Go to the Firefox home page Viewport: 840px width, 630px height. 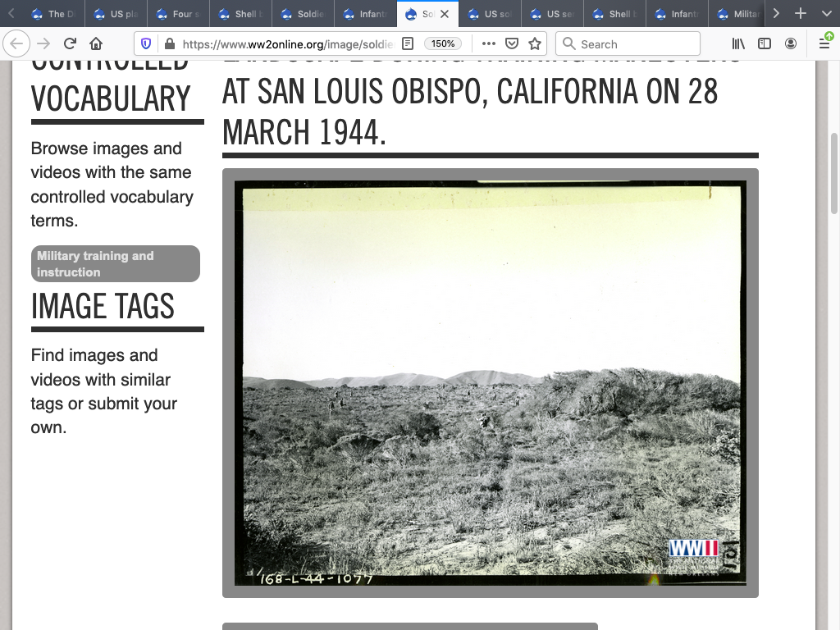click(x=97, y=44)
